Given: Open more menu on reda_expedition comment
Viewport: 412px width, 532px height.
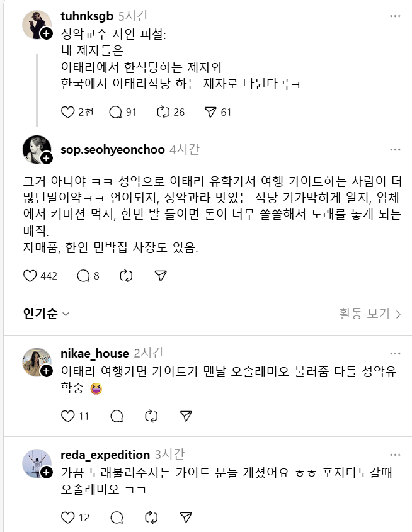Looking at the screenshot, I should (395, 455).
